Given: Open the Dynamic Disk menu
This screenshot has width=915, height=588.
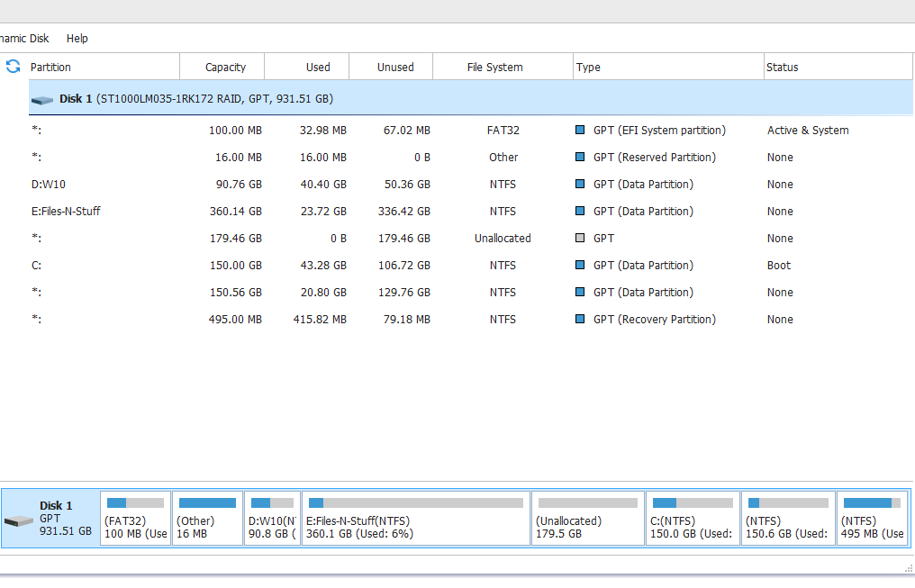Looking at the screenshot, I should point(23,39).
